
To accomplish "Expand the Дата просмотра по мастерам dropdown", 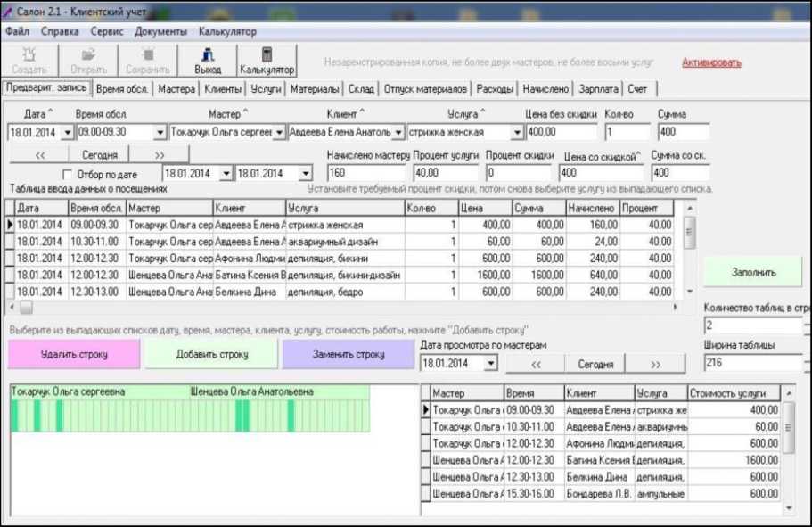I will [491, 363].
